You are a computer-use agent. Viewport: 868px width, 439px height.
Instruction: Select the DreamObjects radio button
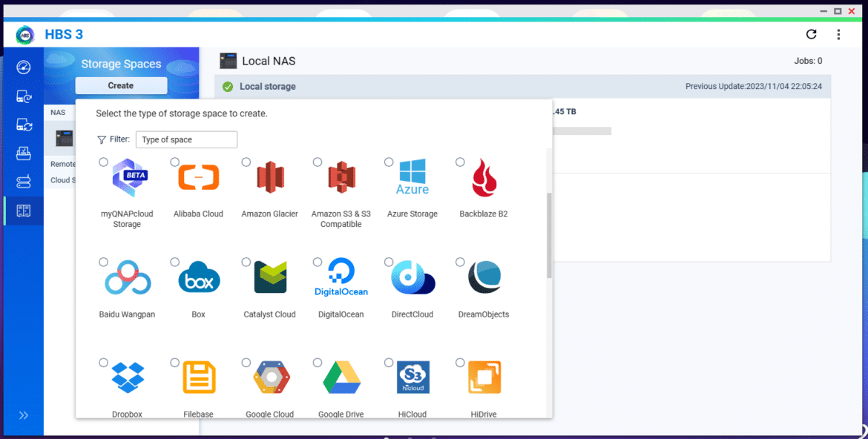coord(460,263)
